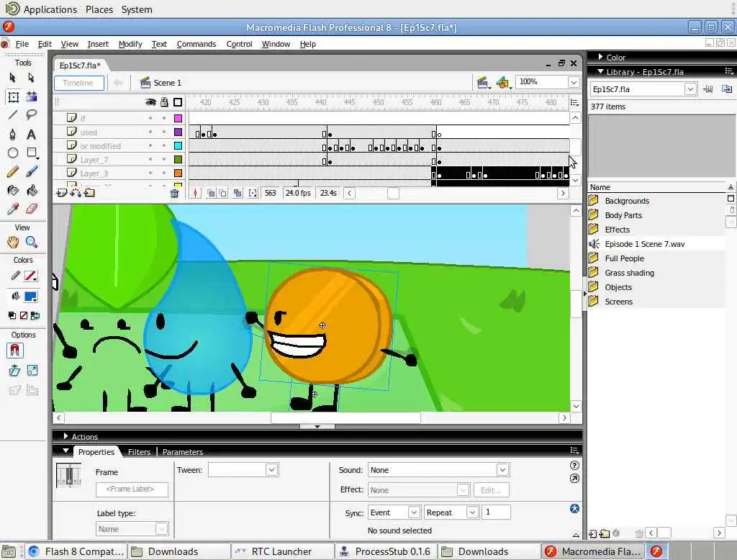Toggle lock dot of layer 'or modified'
The image size is (737, 560).
(164, 146)
